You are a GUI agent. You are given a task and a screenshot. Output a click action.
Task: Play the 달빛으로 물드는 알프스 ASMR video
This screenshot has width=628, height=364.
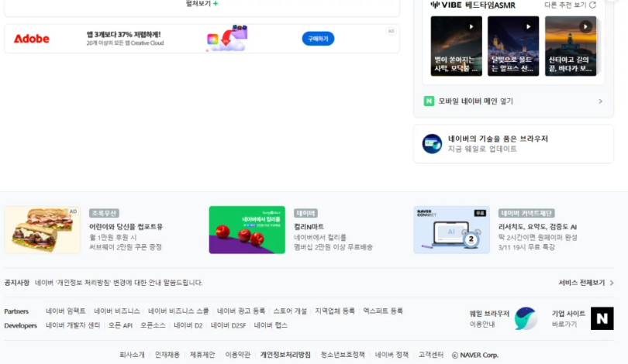[528, 26]
